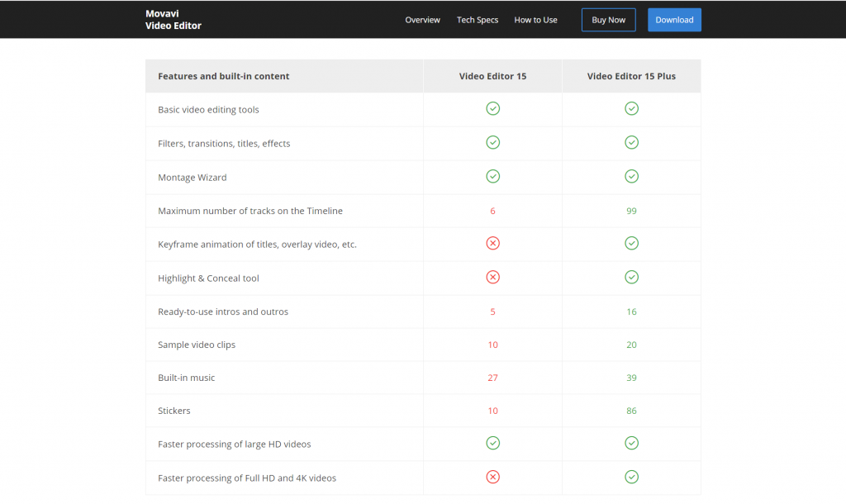Click the blue Download button

click(x=674, y=20)
